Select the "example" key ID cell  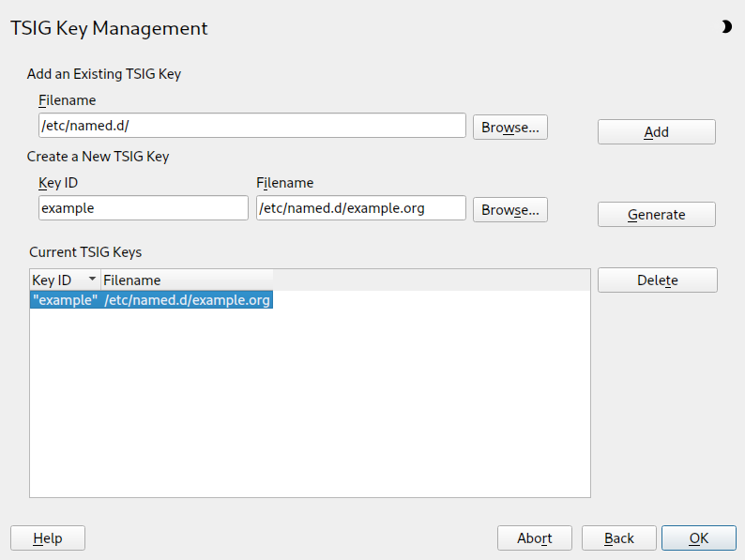click(x=65, y=300)
